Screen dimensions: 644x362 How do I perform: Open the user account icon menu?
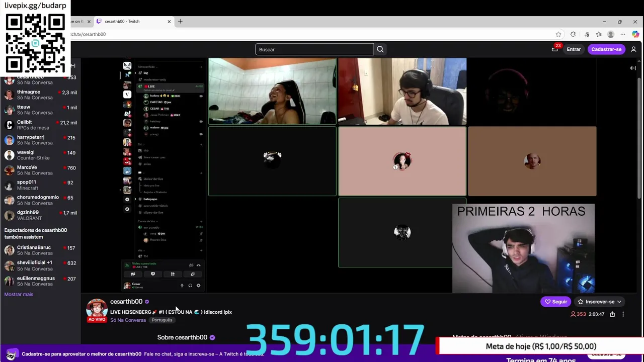click(x=633, y=49)
